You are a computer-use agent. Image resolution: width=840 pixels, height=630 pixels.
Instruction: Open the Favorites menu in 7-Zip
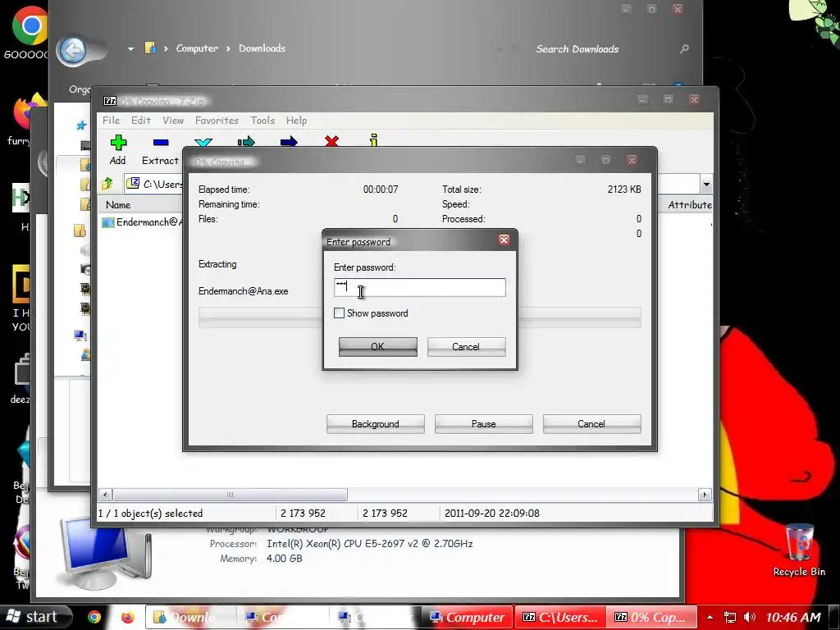pyautogui.click(x=217, y=121)
